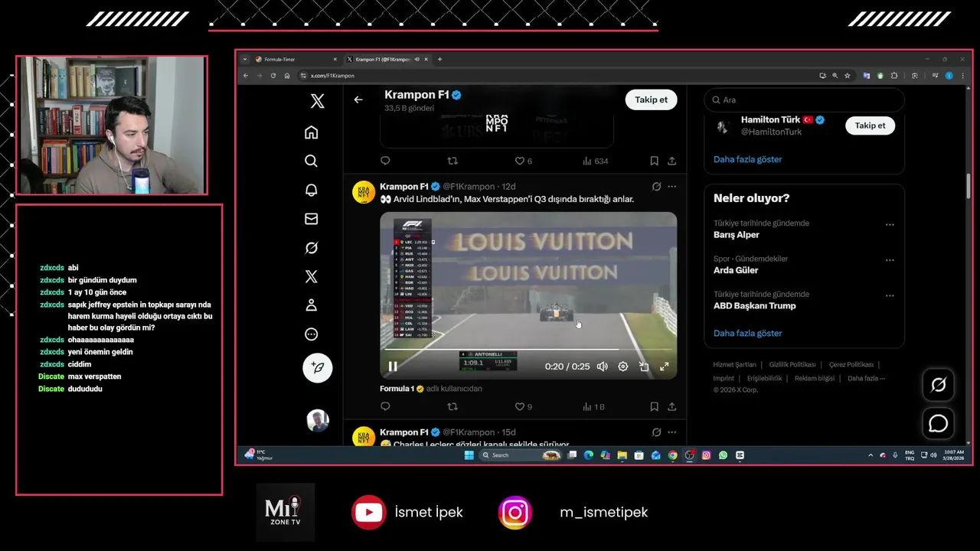This screenshot has width=980, height=551.
Task: Open the Explore search icon in sidebar
Action: [x=311, y=161]
